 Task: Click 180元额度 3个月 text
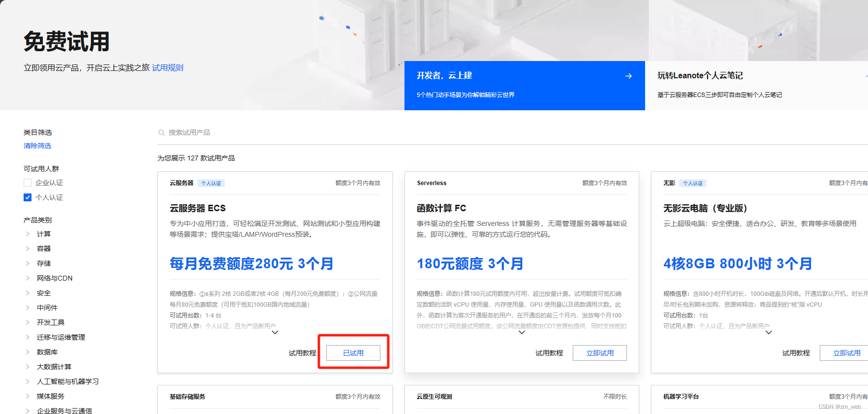[470, 264]
